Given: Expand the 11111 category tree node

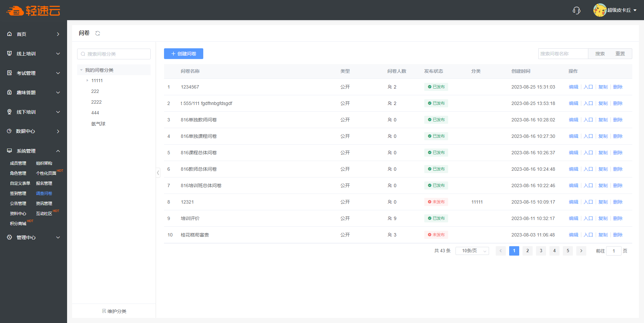Looking at the screenshot, I should coord(87,80).
